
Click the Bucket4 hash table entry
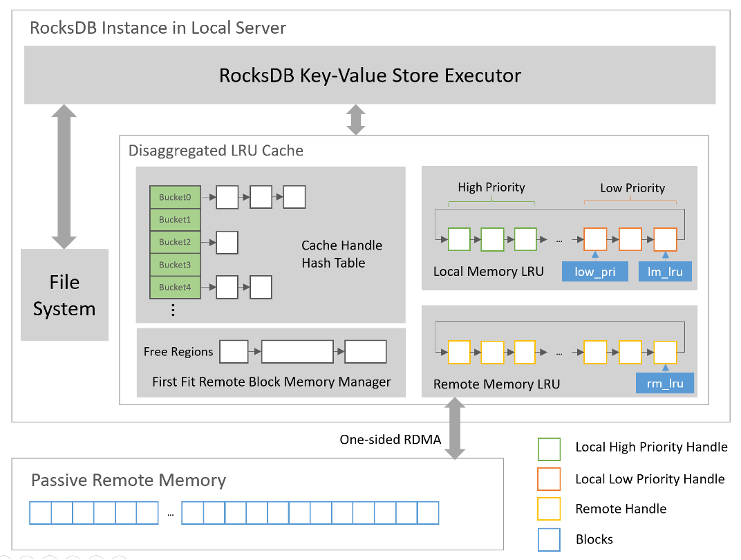175,287
